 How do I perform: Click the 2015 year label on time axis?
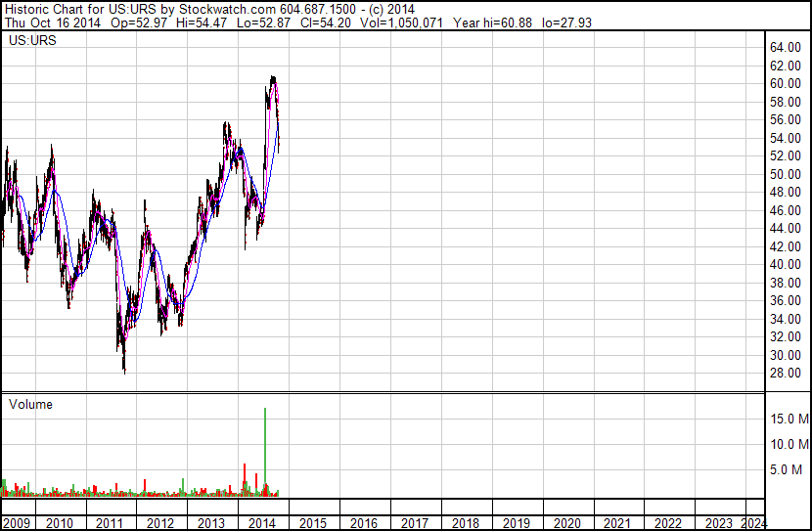[x=313, y=523]
